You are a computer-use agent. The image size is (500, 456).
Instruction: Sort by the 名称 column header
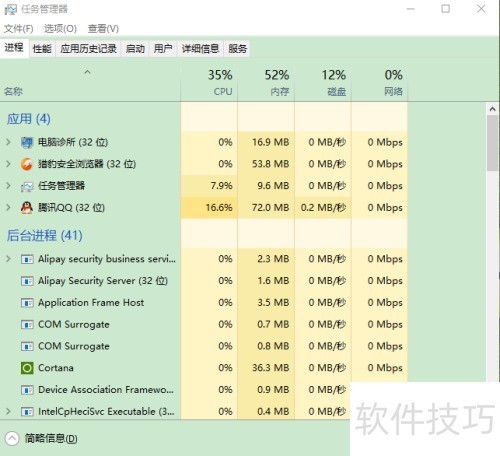point(90,83)
